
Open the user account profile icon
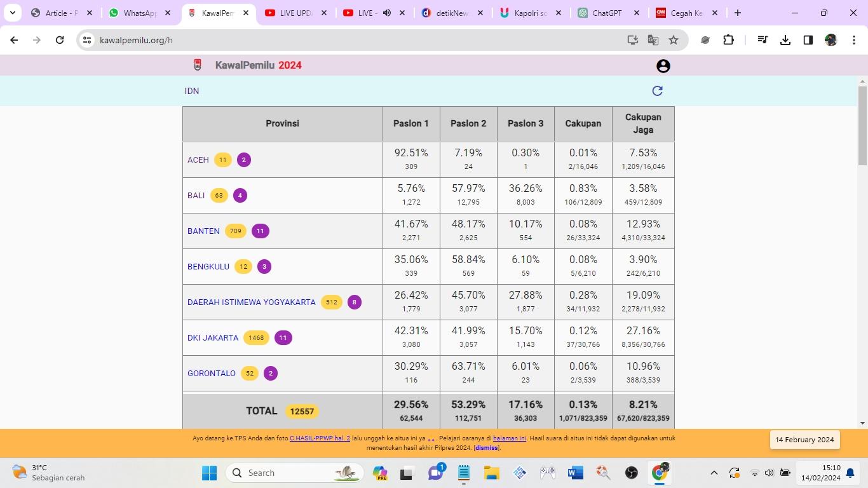(663, 66)
